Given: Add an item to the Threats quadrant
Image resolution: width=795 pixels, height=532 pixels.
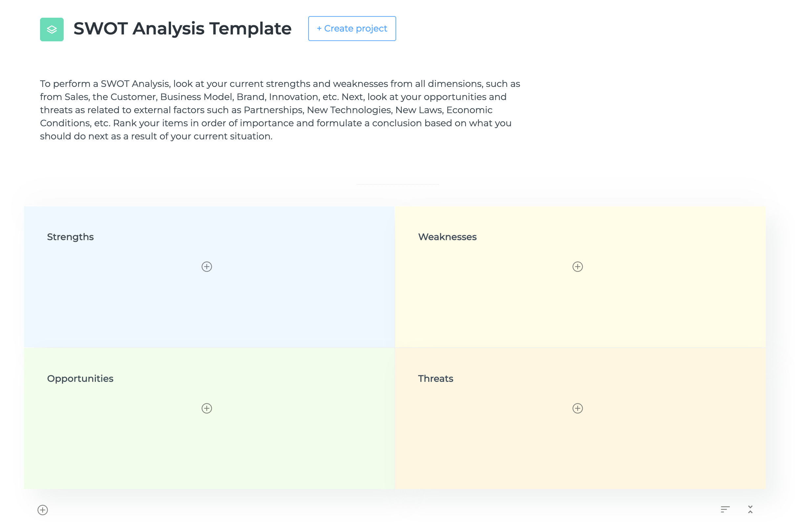Looking at the screenshot, I should coord(577,408).
